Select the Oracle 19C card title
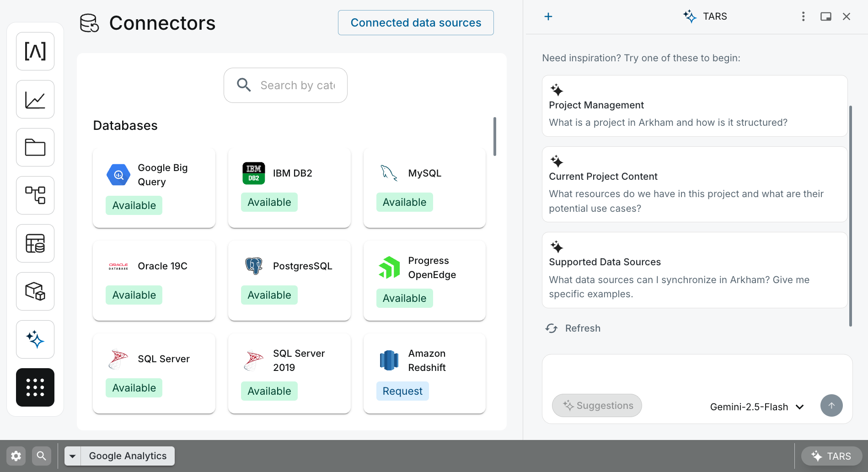Viewport: 868px width, 472px height. tap(163, 266)
